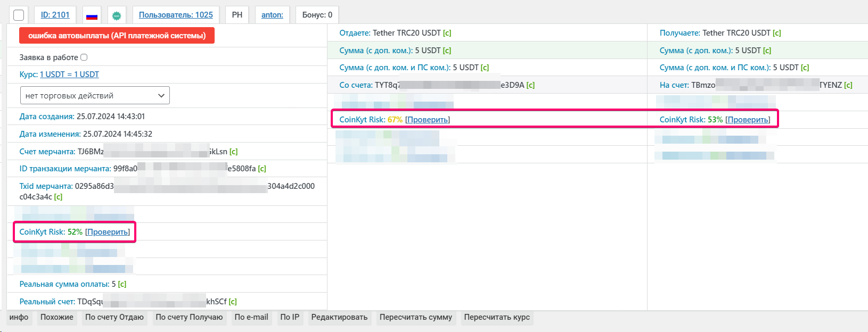Screen dimensions: 868x332
Task: Open the "нет торговых действий" dropdown
Action: (x=95, y=96)
